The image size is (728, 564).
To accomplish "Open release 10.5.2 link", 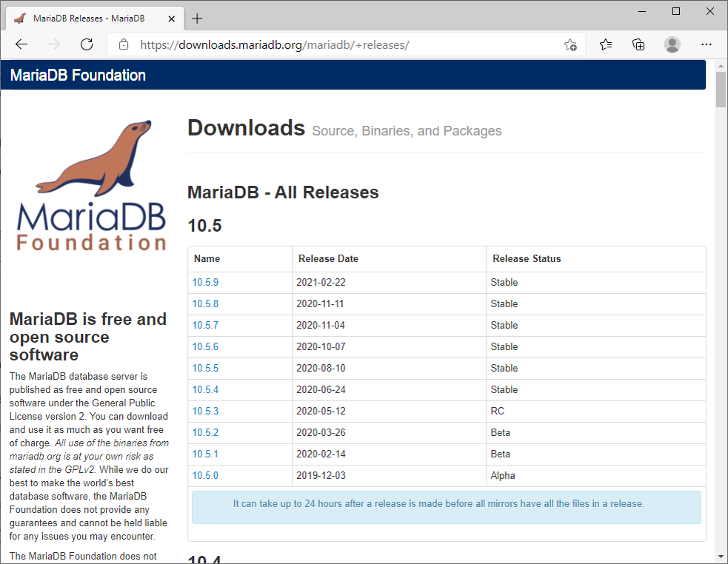I will pos(205,432).
